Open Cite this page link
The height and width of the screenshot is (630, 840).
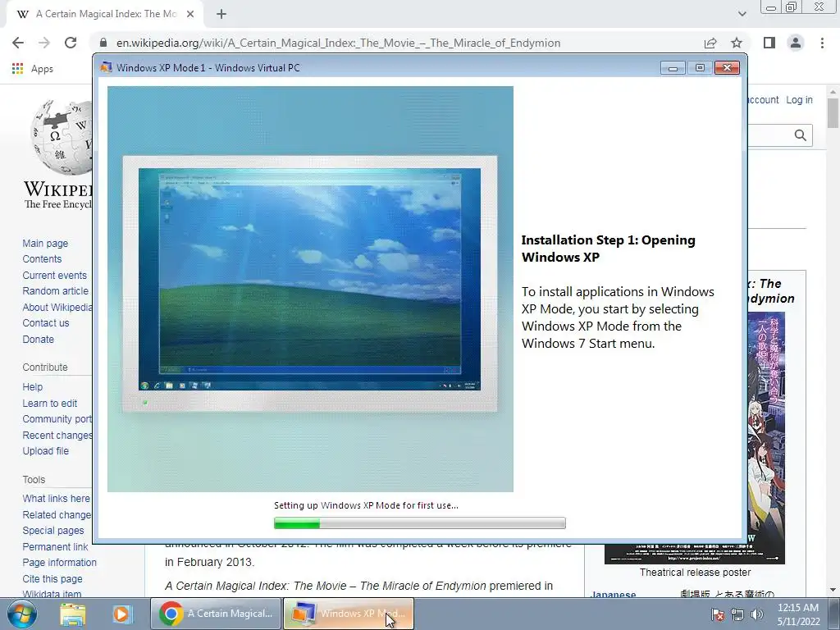coord(52,578)
